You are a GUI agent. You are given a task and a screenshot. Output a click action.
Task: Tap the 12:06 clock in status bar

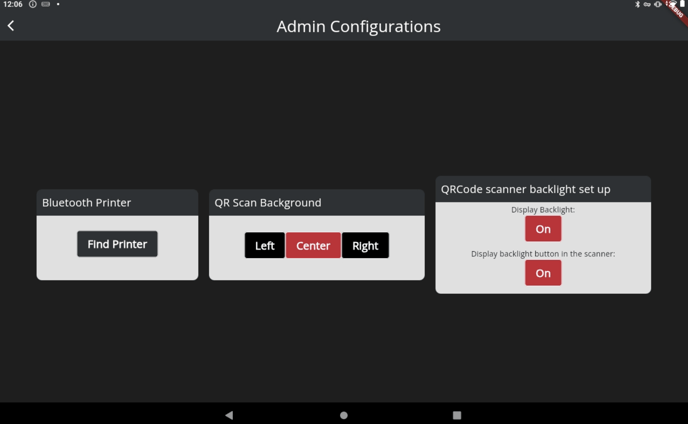tap(13, 4)
